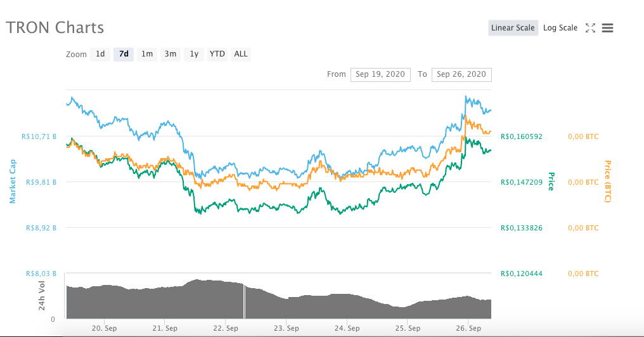The width and height of the screenshot is (644, 337).
Task: Select the R$10,71 B axis value
Action: (x=39, y=136)
